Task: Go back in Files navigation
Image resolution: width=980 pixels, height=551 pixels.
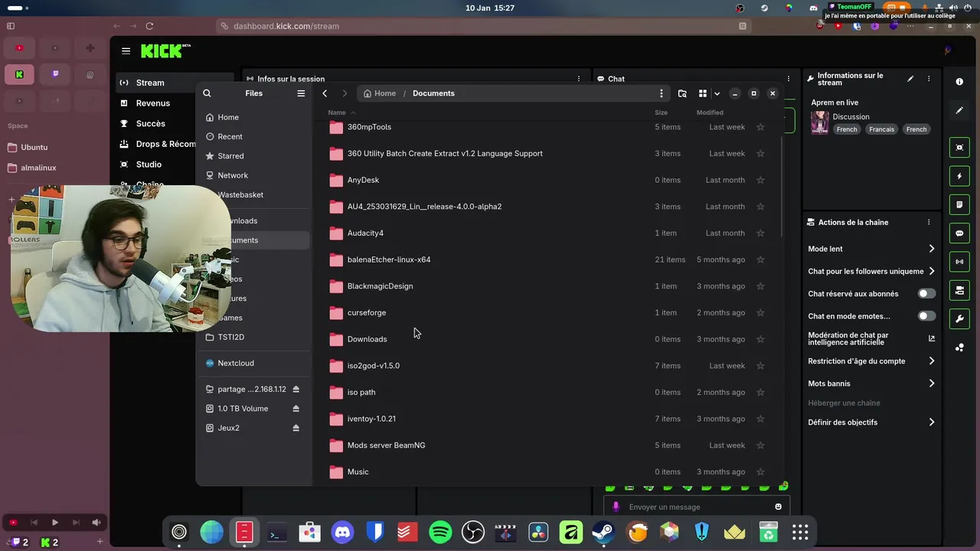Action: click(x=325, y=93)
